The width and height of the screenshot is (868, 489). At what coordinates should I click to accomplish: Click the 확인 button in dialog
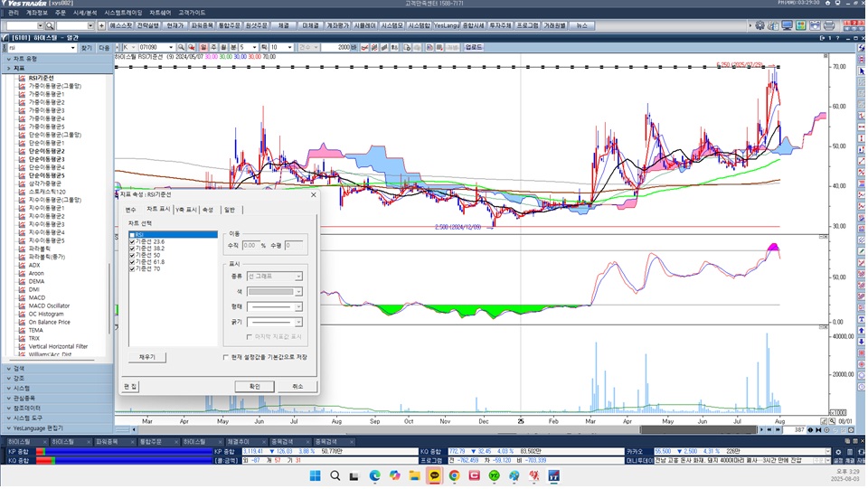point(254,386)
